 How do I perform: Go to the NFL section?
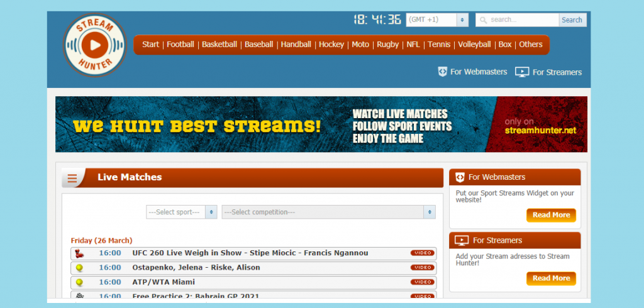click(x=413, y=45)
